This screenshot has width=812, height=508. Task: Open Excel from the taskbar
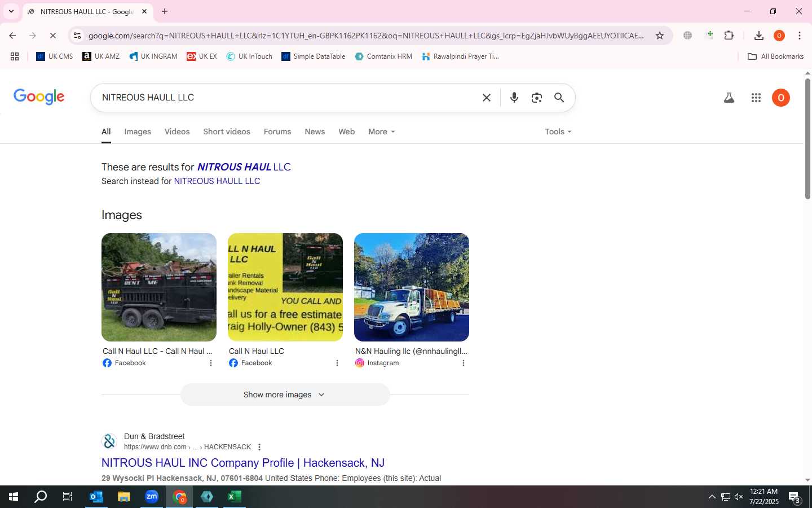click(x=235, y=497)
